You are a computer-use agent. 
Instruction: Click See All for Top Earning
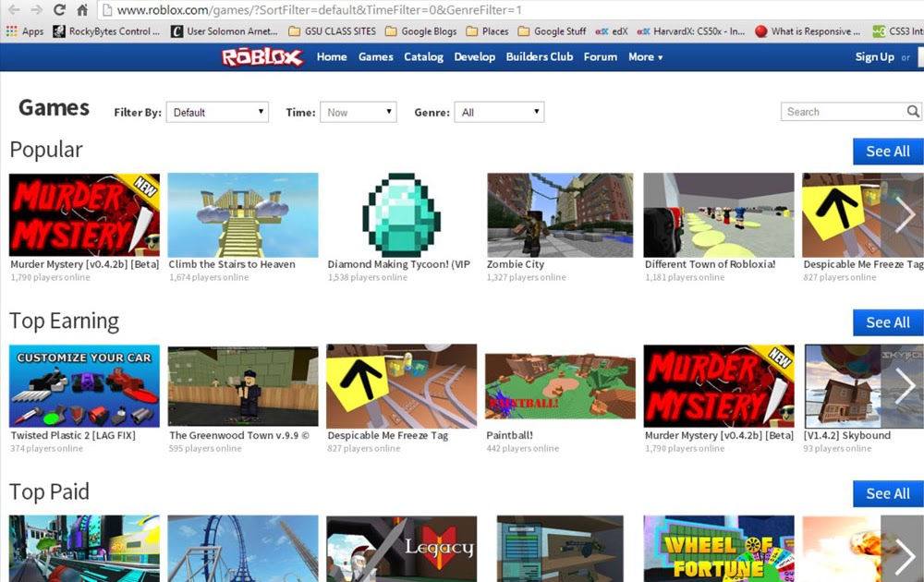pos(888,322)
